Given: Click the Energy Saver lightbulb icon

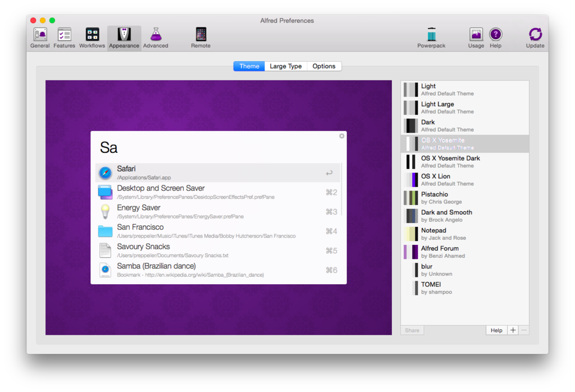Looking at the screenshot, I should (105, 212).
